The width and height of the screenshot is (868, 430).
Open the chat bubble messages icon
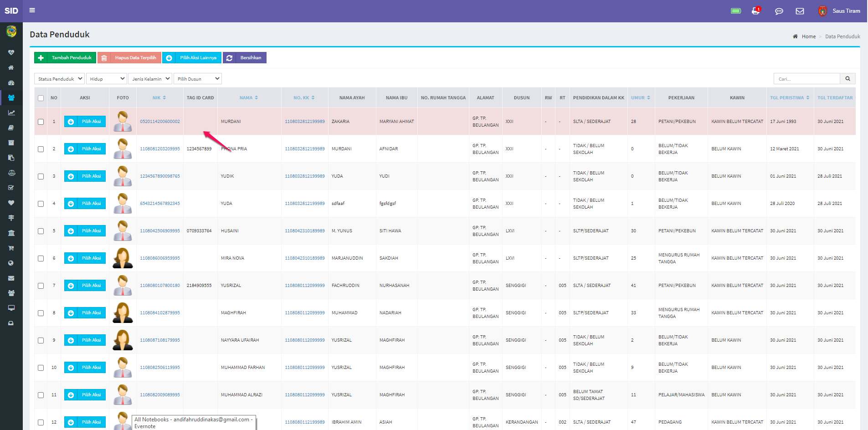(x=779, y=11)
